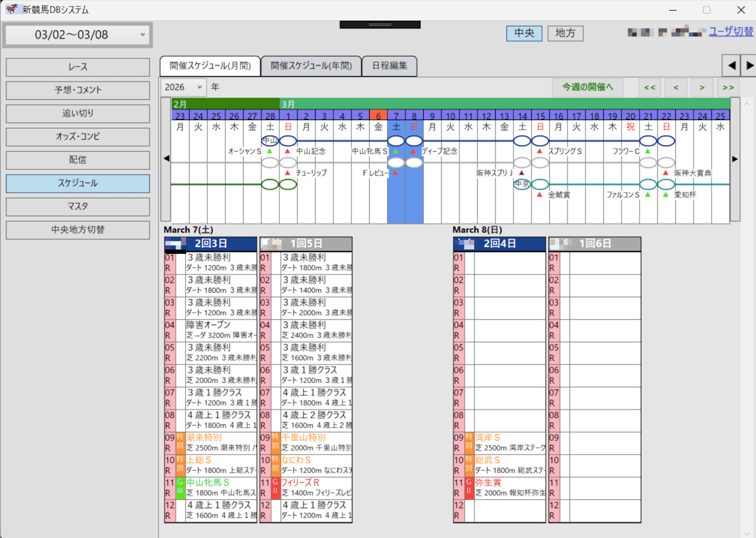Image resolution: width=756 pixels, height=538 pixels.
Task: Click the single > next month button
Action: [x=702, y=87]
